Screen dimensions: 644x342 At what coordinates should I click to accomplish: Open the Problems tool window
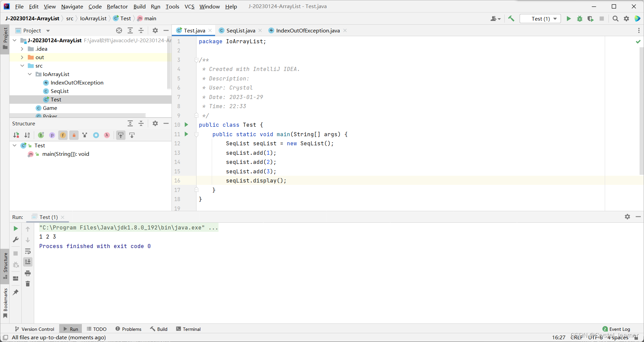pyautogui.click(x=129, y=329)
